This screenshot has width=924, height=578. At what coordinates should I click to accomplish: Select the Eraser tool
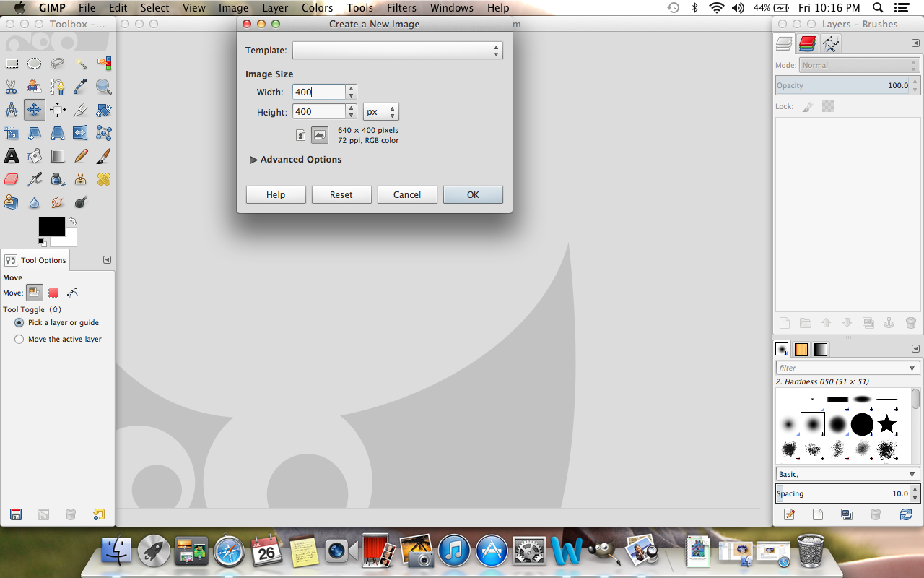(x=12, y=179)
